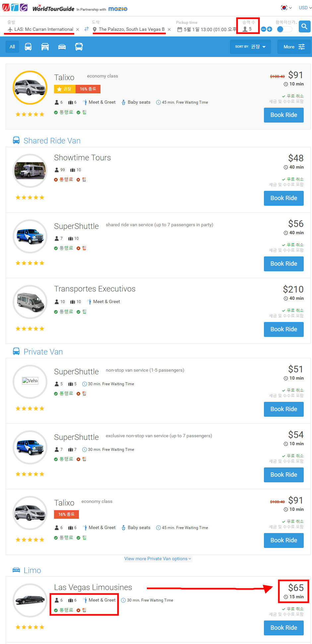Clear the LAS departure field
This screenshot has height=644, width=312.
(78, 29)
